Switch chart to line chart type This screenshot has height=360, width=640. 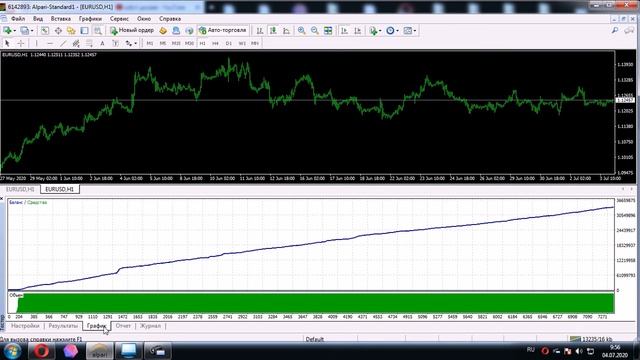(287, 31)
